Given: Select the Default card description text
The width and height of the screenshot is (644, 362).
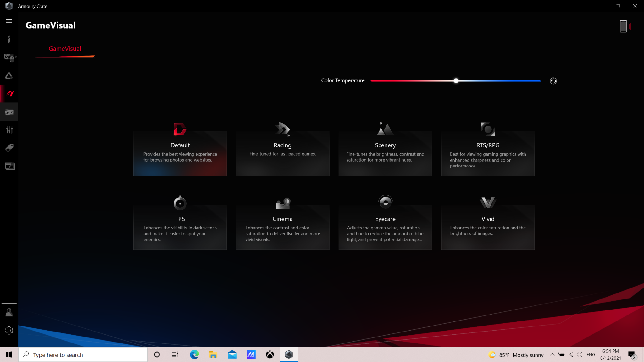Looking at the screenshot, I should click(180, 157).
